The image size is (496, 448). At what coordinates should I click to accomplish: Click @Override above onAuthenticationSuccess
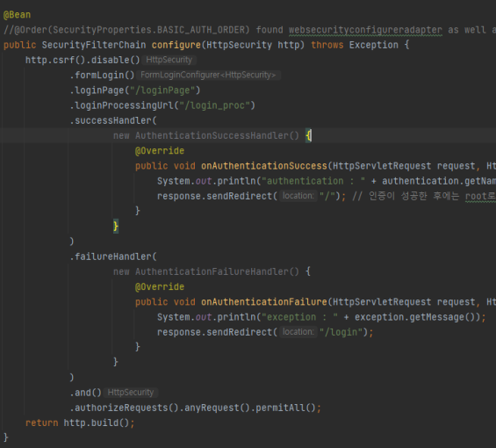tap(160, 151)
